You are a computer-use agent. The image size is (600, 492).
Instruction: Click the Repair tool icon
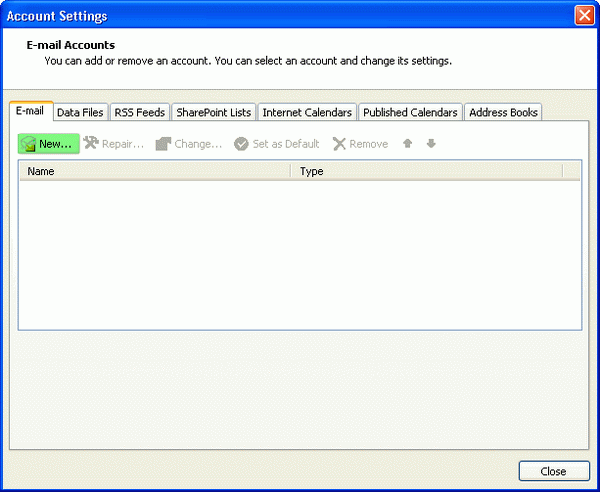tap(91, 144)
